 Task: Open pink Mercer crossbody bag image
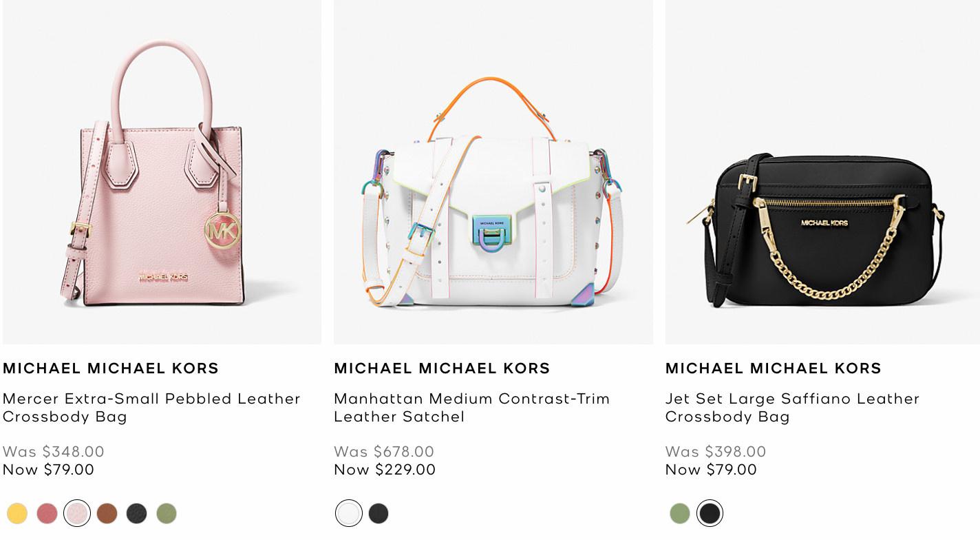162,172
